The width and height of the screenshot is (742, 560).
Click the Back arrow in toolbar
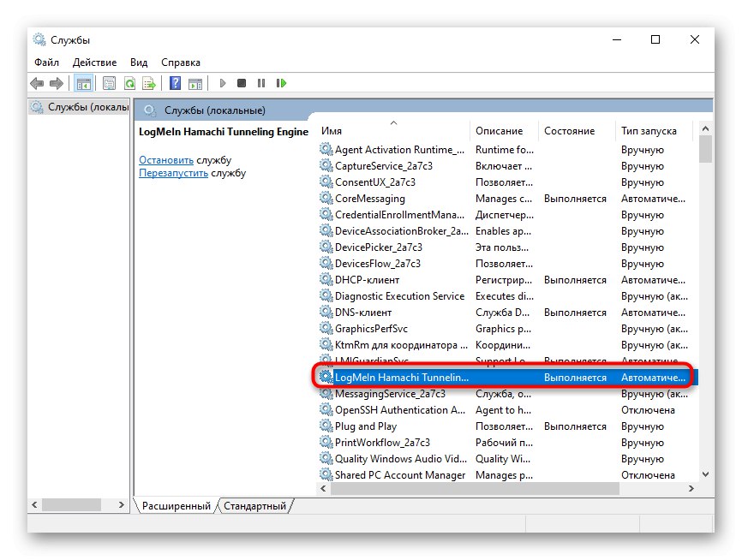[x=37, y=83]
